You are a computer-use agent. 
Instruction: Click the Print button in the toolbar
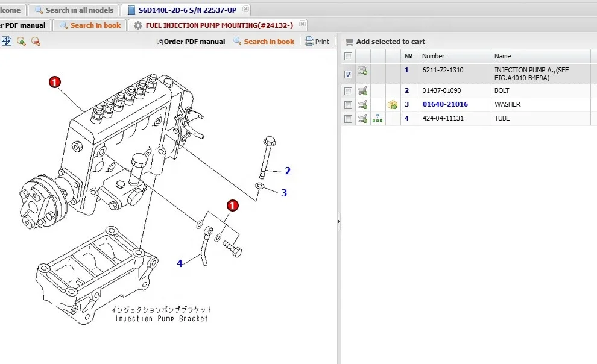tap(317, 42)
